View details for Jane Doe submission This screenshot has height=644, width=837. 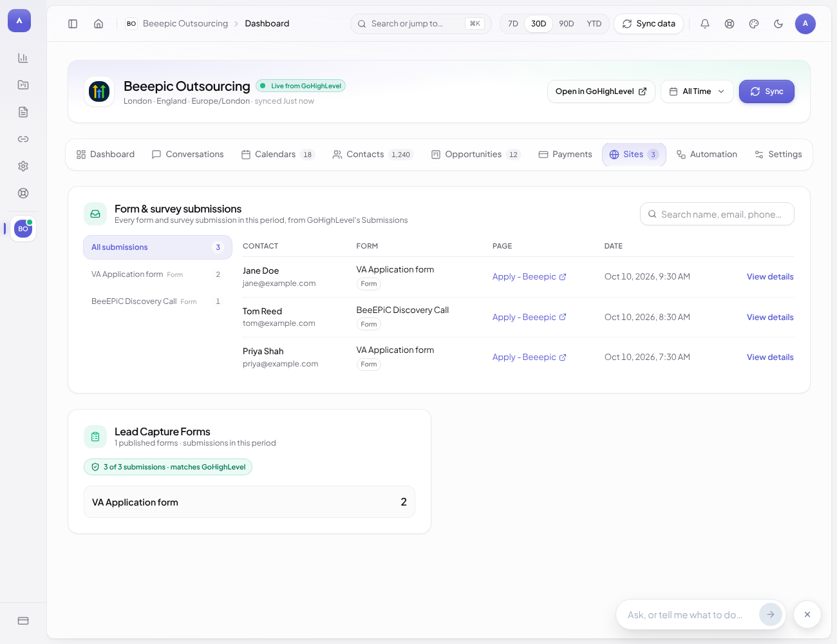(x=770, y=277)
